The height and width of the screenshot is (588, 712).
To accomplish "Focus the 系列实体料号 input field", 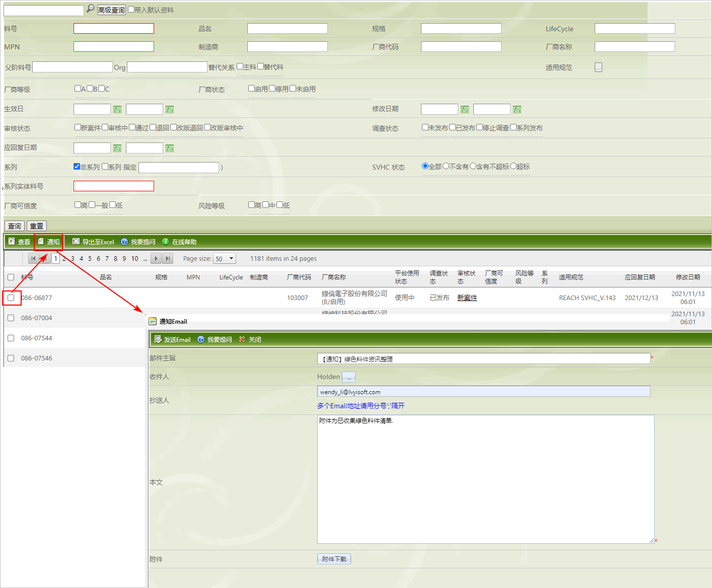I will [x=114, y=186].
